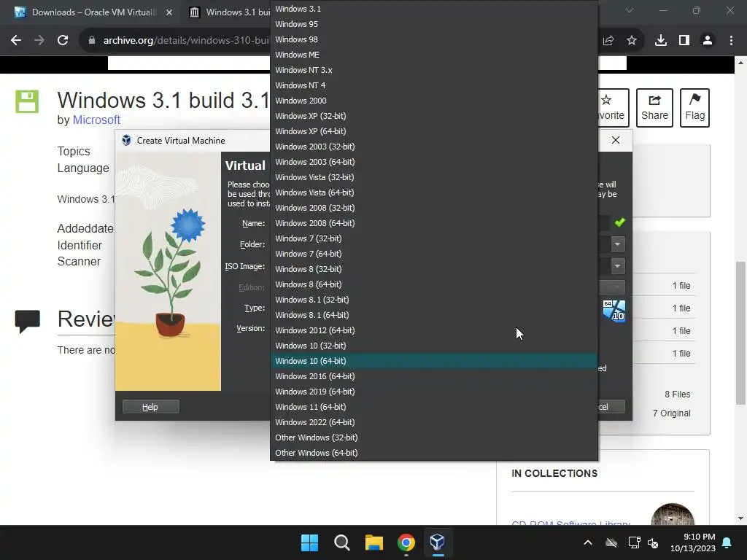Select Windows 7 (64-bit)

point(433,254)
